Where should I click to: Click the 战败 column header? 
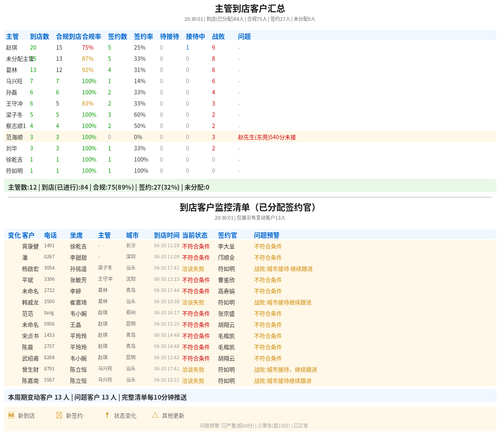218,36
